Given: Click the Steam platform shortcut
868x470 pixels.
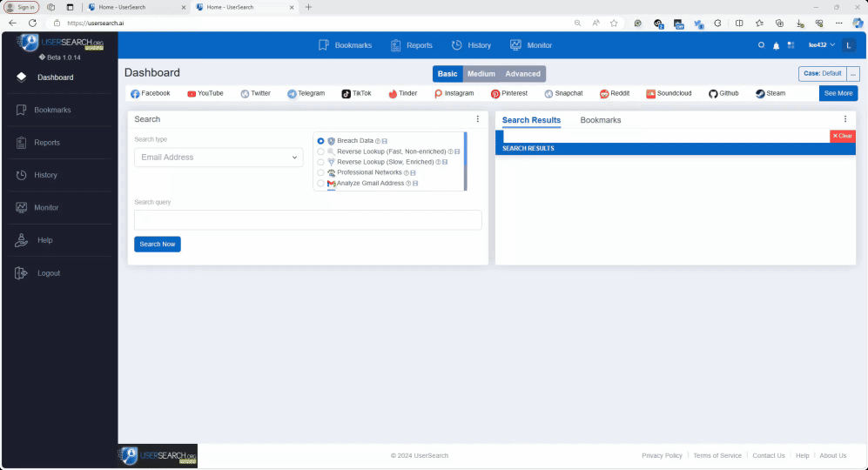Looking at the screenshot, I should (x=770, y=93).
